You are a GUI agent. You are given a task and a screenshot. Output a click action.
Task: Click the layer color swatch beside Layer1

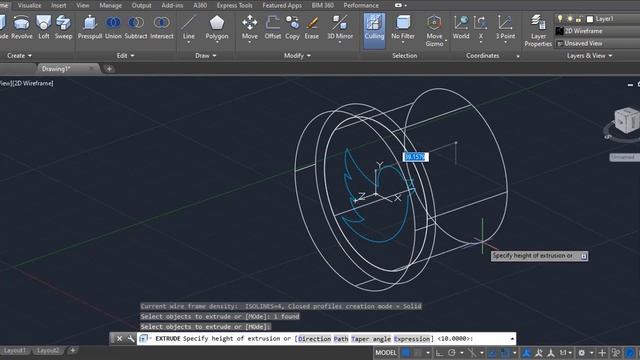(589, 19)
